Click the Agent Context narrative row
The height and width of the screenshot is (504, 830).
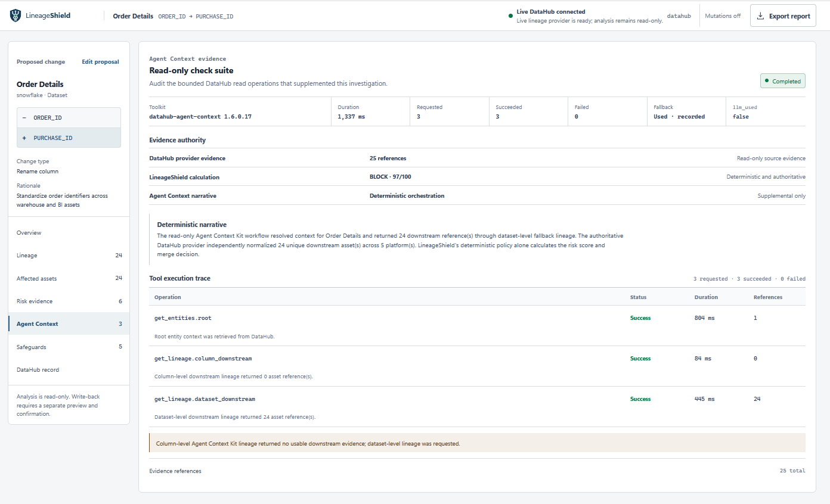pos(477,195)
